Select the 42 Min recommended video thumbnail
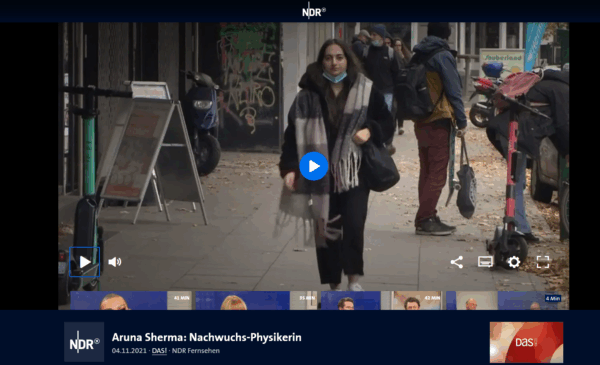Viewport: 600px width, 365px height. click(x=382, y=300)
